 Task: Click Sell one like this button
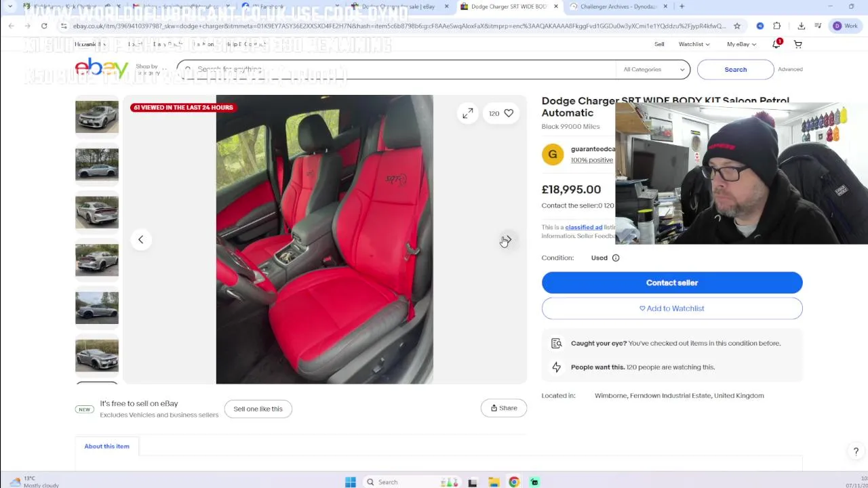[258, 409]
